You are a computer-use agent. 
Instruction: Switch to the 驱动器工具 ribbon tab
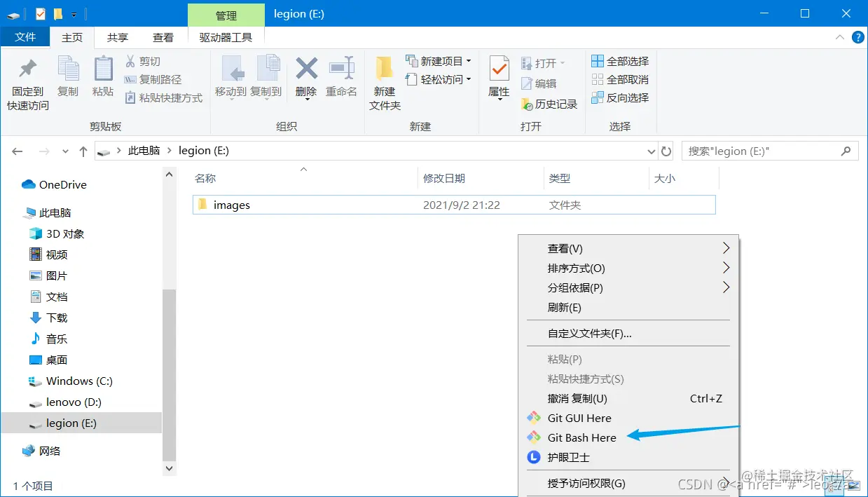coord(226,37)
